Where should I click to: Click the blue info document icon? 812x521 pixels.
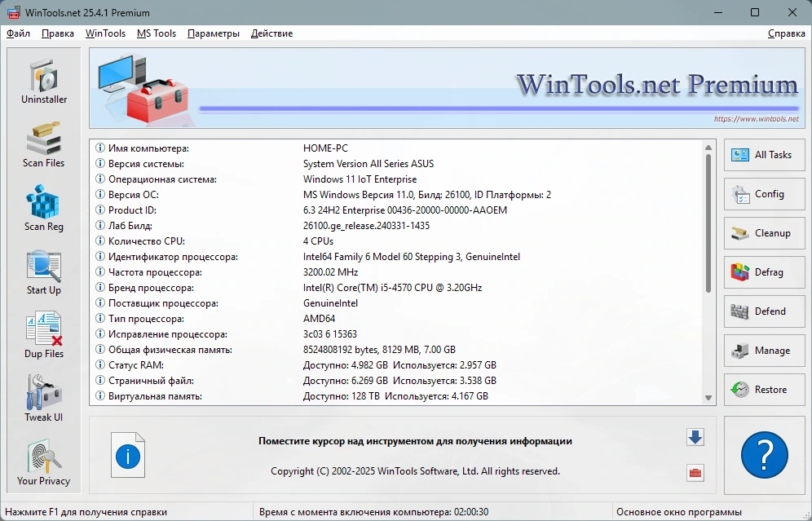[x=128, y=455]
